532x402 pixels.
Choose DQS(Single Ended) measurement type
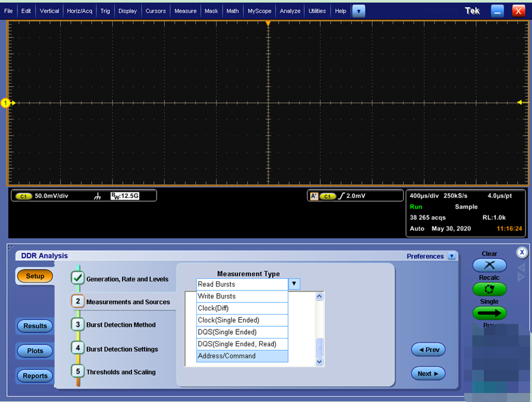[x=242, y=332]
